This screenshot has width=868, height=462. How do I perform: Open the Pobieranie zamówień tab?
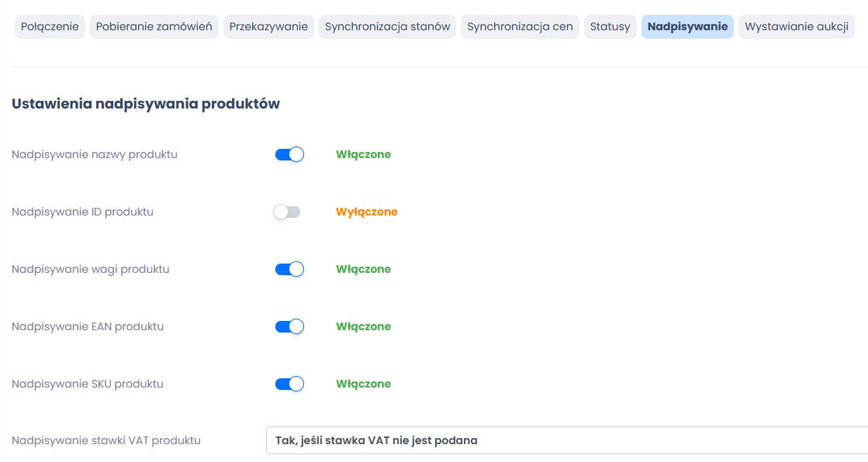pyautogui.click(x=154, y=26)
